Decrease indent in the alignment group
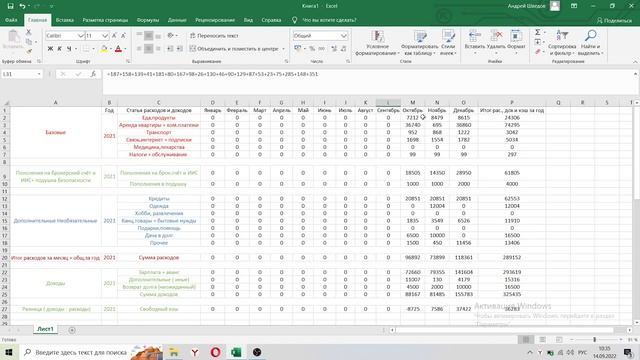This screenshot has width=640, height=360. pyautogui.click(x=170, y=49)
